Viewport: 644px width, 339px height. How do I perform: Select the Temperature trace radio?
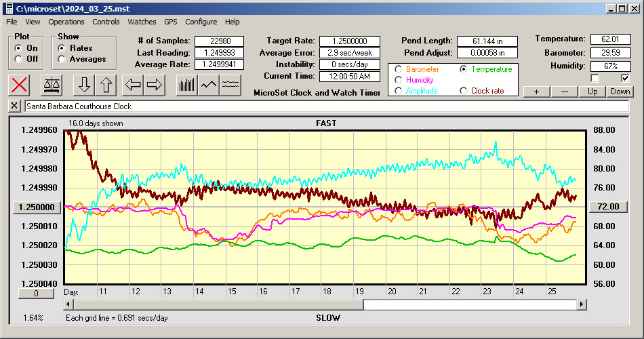tap(463, 69)
